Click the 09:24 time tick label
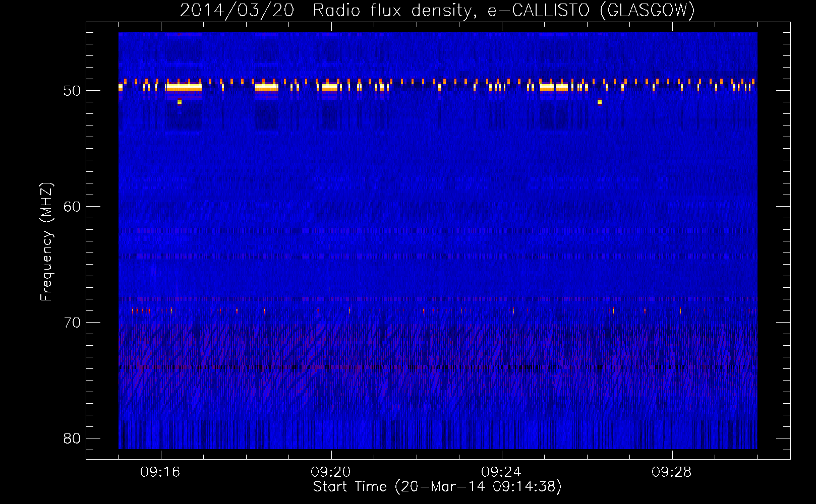Viewport: 816px width, 504px height. pos(501,472)
